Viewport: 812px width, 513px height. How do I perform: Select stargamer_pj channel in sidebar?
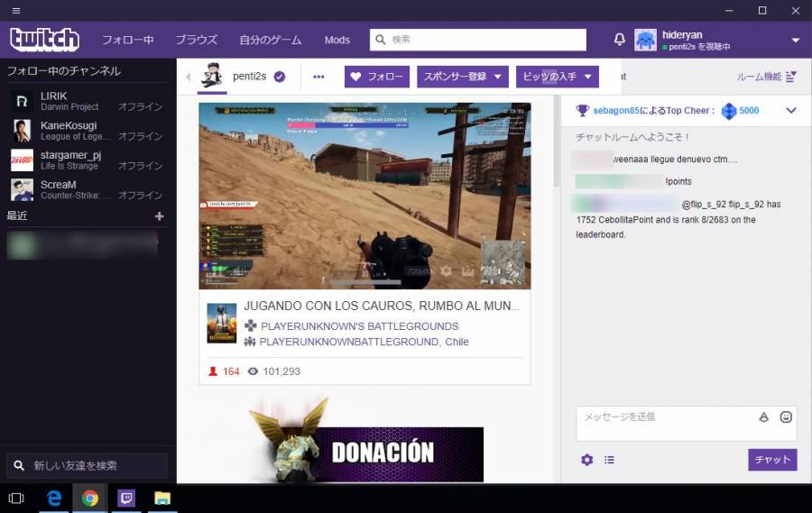point(87,160)
